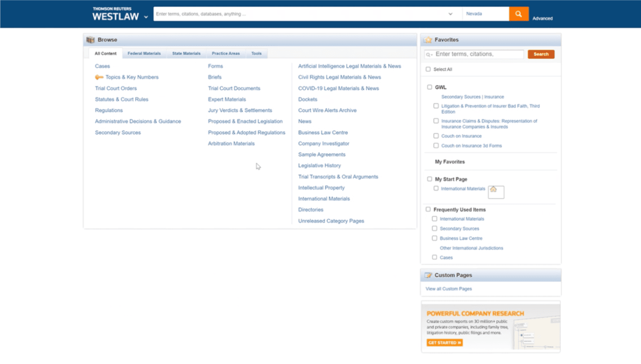641x364 pixels.
Task: Open Statutes & Court Rules link
Action: 121,99
